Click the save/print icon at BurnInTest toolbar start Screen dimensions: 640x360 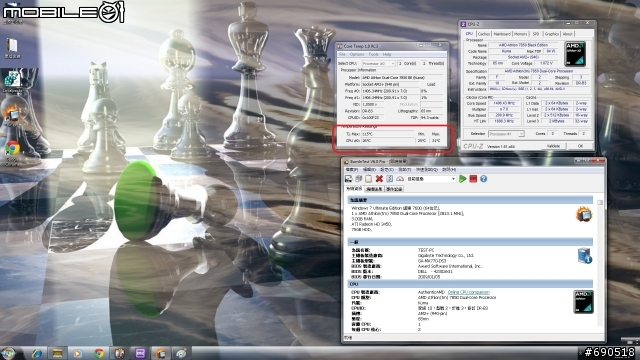[349, 179]
